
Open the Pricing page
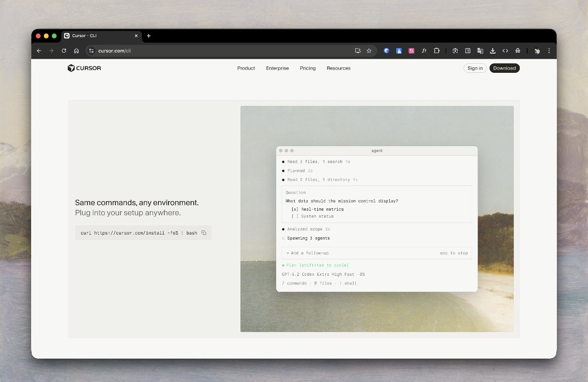point(308,68)
